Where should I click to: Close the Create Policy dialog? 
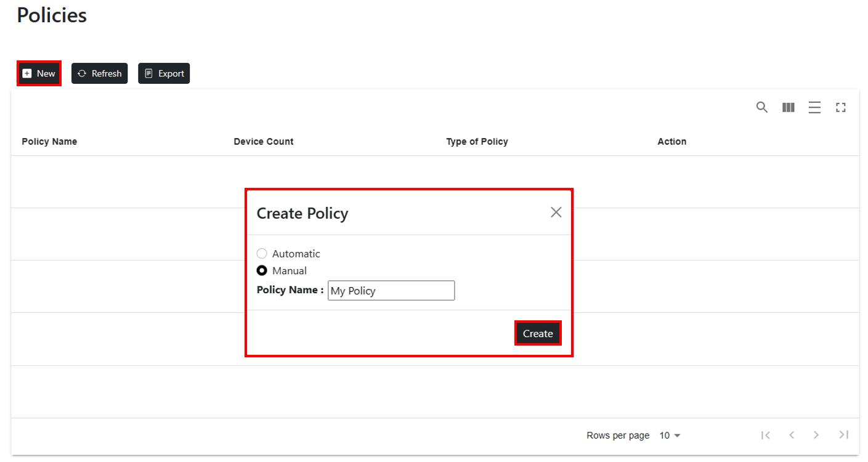coord(556,213)
